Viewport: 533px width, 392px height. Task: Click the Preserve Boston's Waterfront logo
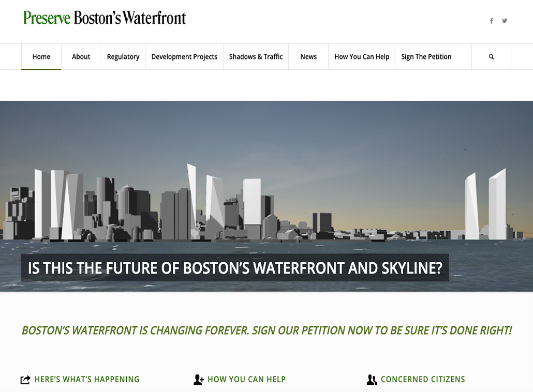point(105,18)
